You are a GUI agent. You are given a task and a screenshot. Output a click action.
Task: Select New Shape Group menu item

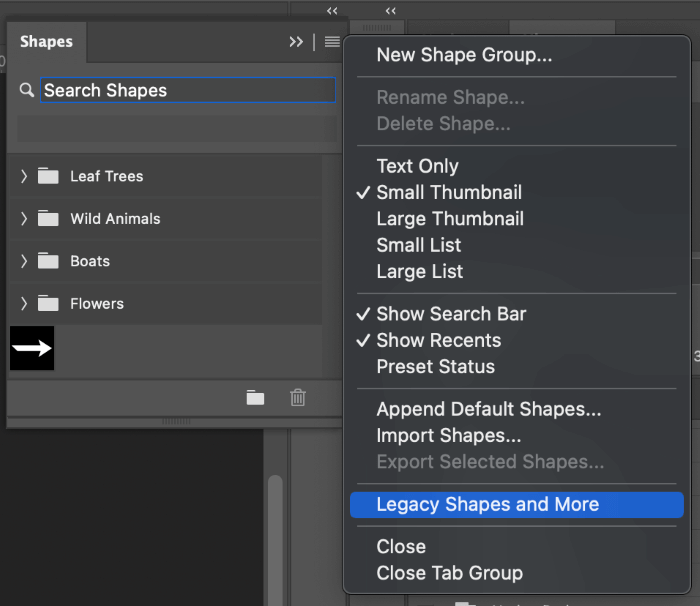click(464, 56)
